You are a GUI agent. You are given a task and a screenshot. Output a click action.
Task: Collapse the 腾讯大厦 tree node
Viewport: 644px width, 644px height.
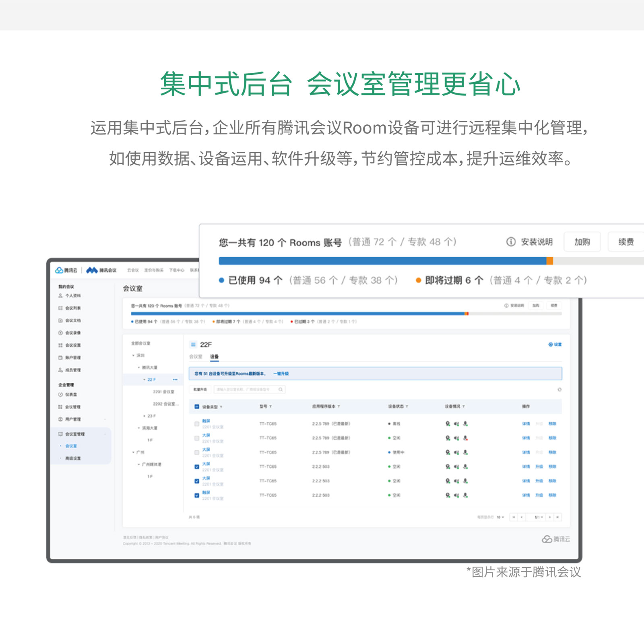[x=139, y=368]
